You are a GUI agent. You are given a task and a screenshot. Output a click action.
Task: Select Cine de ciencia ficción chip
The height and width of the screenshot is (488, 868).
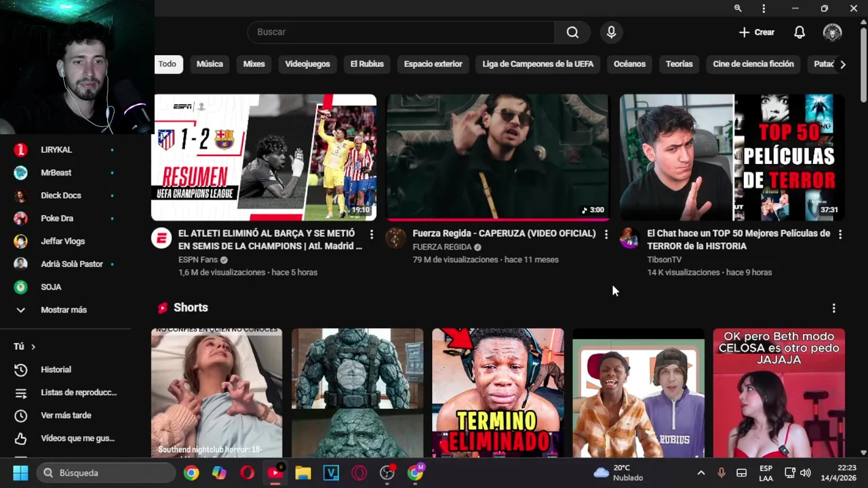coord(753,64)
